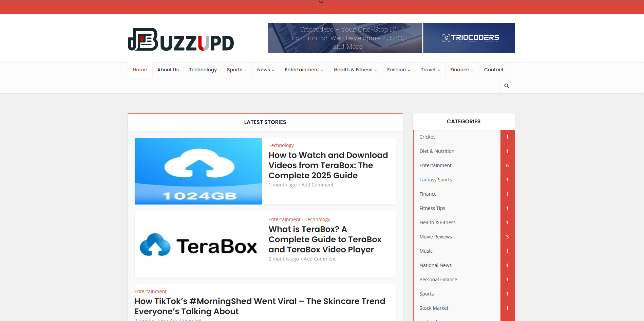This screenshot has width=644, height=321.
Task: Click Entertainment tag above the MorningShed article
Action: click(x=150, y=291)
